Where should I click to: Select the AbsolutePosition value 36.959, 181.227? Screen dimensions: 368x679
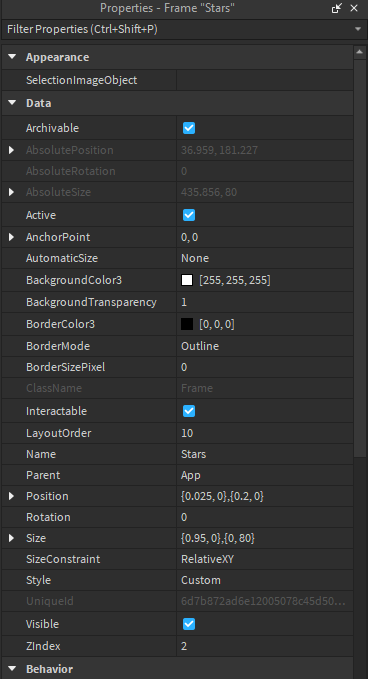click(219, 150)
